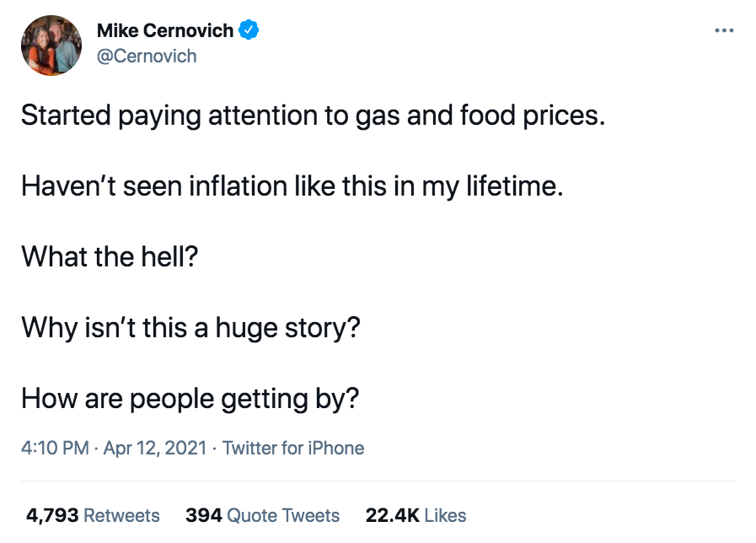Click the "Haven't seen inflation" line
The image size is (756, 543).
tap(292, 185)
